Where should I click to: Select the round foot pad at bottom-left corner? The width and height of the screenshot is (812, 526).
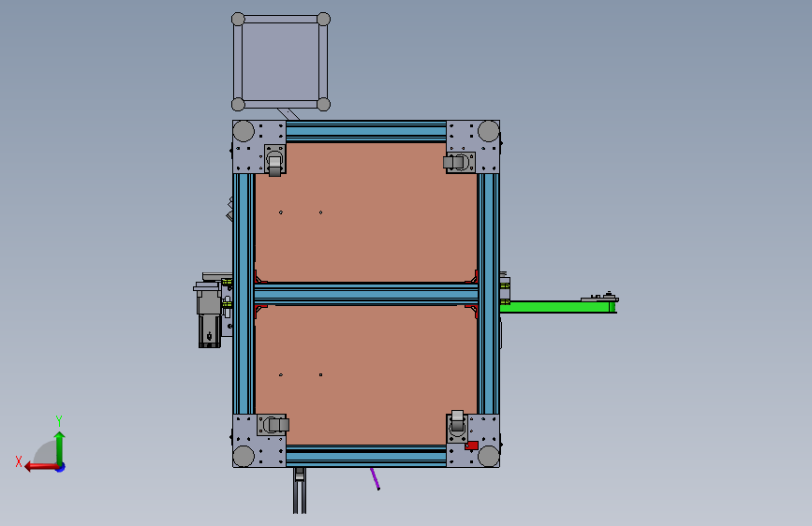[x=244, y=456]
